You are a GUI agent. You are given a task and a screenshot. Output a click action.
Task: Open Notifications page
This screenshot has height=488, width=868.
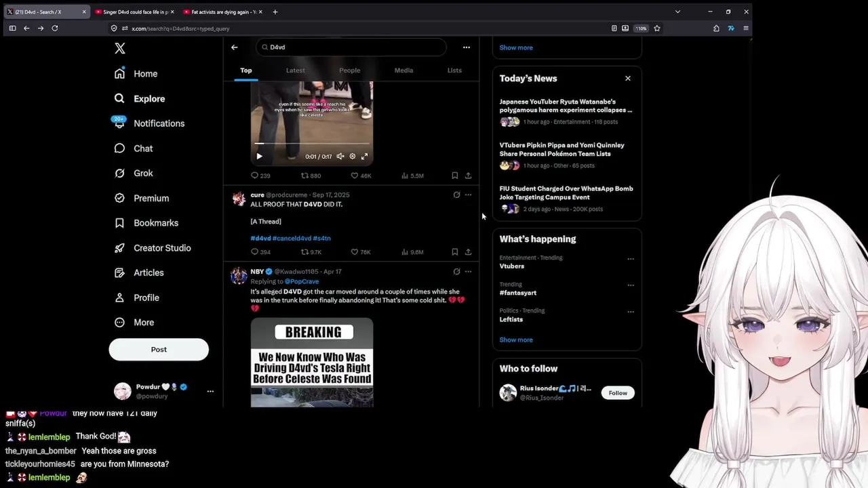(149, 123)
